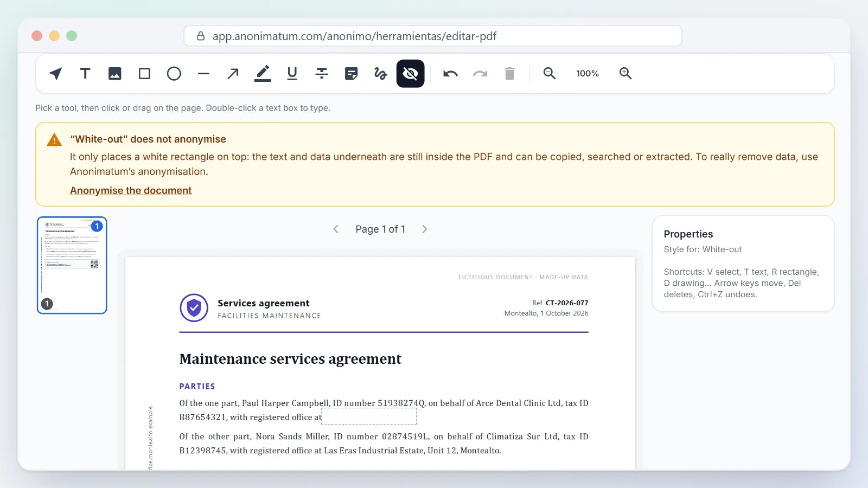
Task: Delete the selected object with trash icon
Action: [509, 74]
